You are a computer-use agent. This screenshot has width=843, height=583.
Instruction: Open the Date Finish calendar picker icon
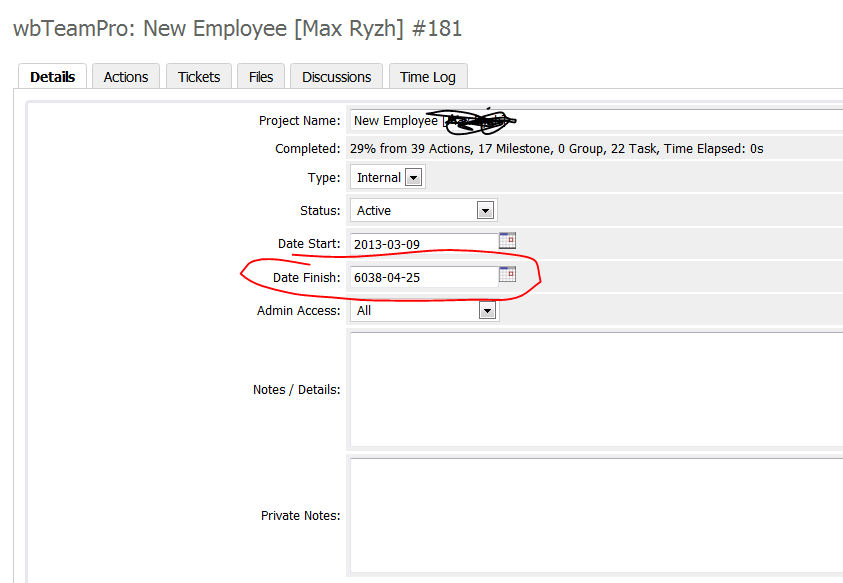(507, 275)
